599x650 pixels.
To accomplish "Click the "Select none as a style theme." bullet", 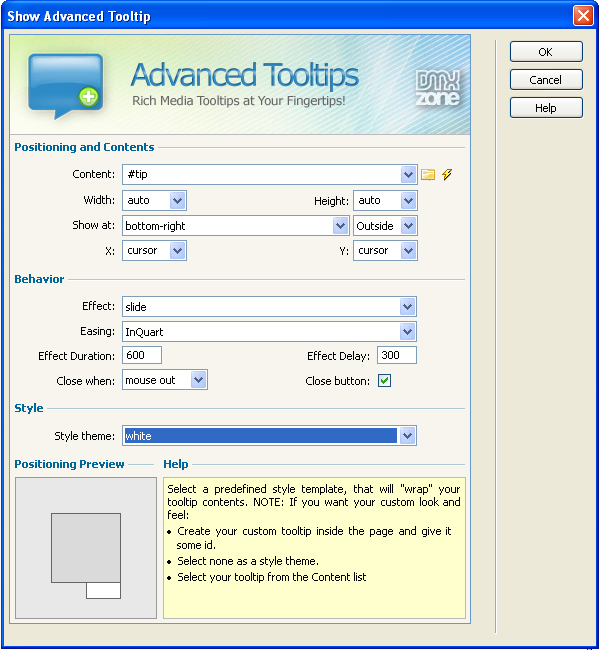I will point(248,561).
